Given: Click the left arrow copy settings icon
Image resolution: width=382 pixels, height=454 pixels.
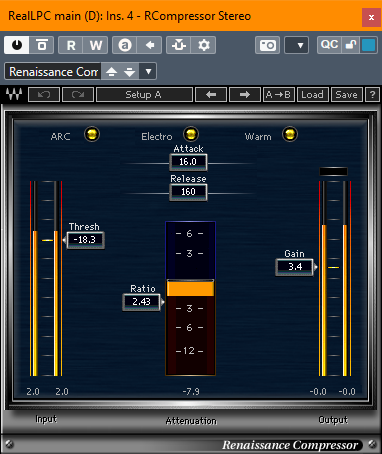Looking at the screenshot, I should [150, 45].
